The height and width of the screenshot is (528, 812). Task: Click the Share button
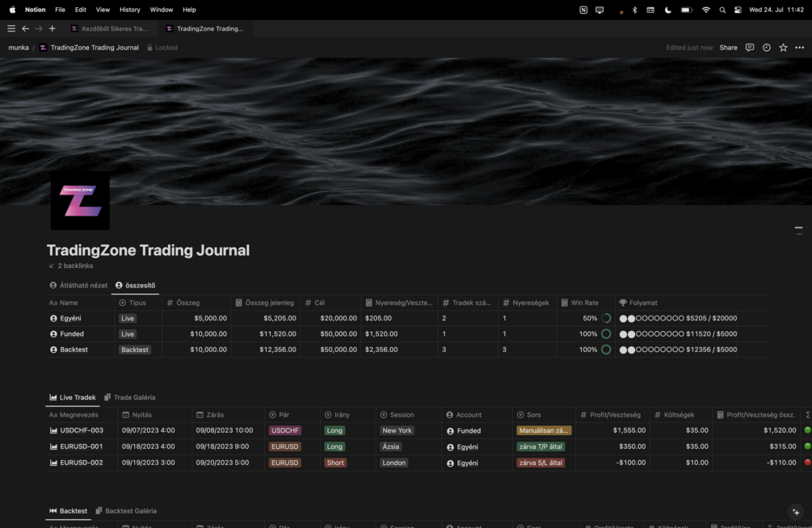pyautogui.click(x=728, y=48)
